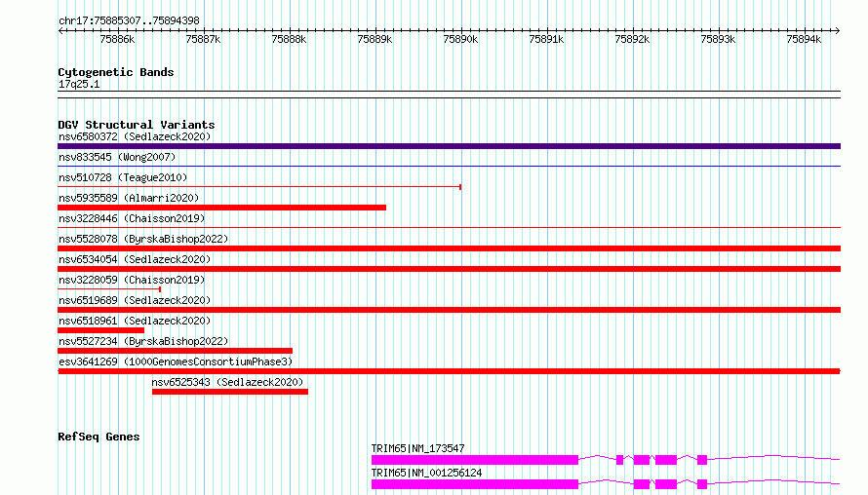
Task: Click the nsv833545 (Wong2007) label
Action: tap(117, 157)
